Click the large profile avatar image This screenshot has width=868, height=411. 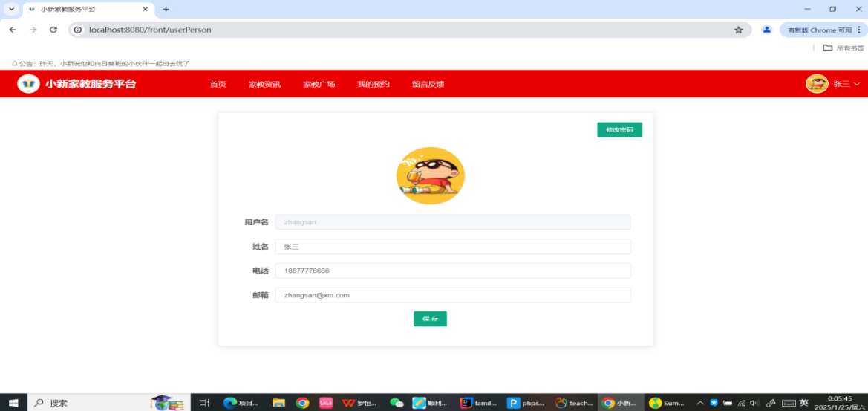(430, 175)
